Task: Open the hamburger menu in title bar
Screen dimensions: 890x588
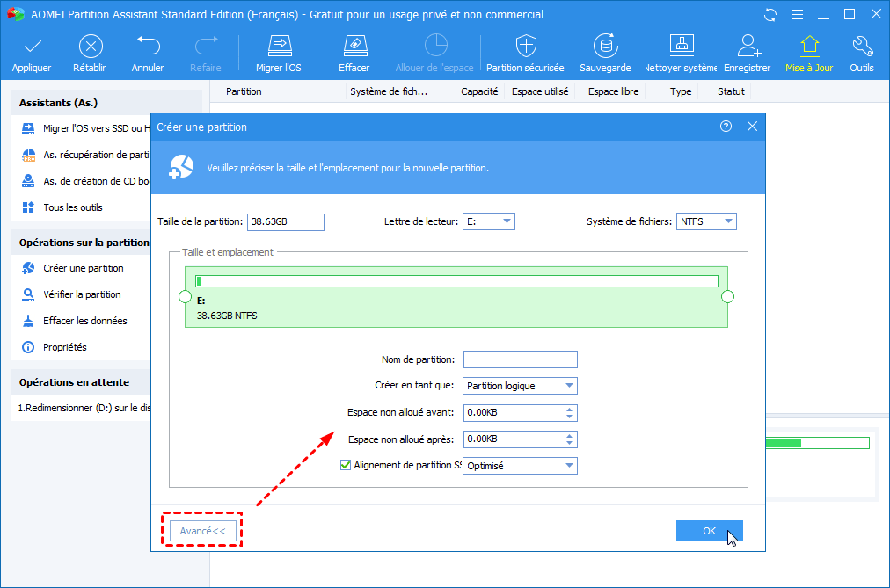Action: (797, 15)
